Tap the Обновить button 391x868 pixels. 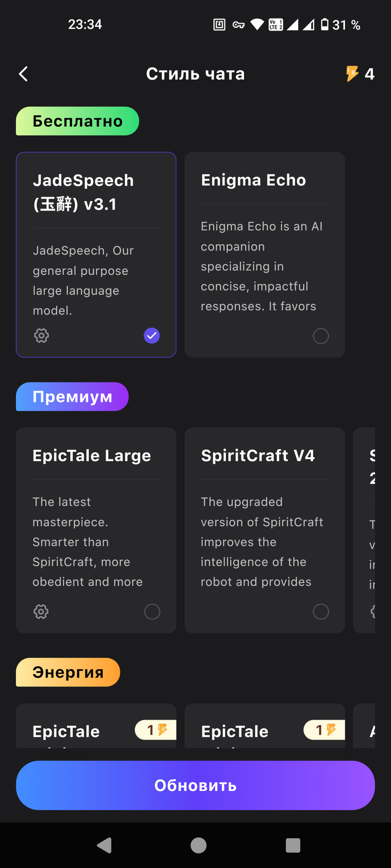coord(195,785)
